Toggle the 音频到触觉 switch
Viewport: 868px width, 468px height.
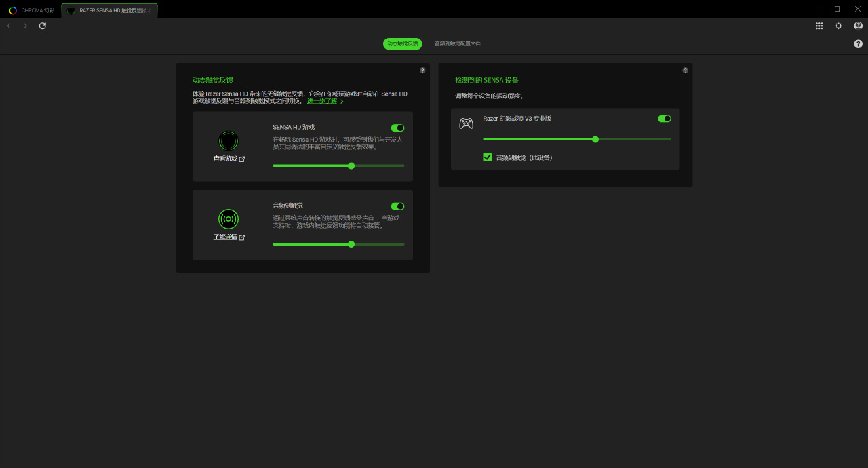coord(397,206)
